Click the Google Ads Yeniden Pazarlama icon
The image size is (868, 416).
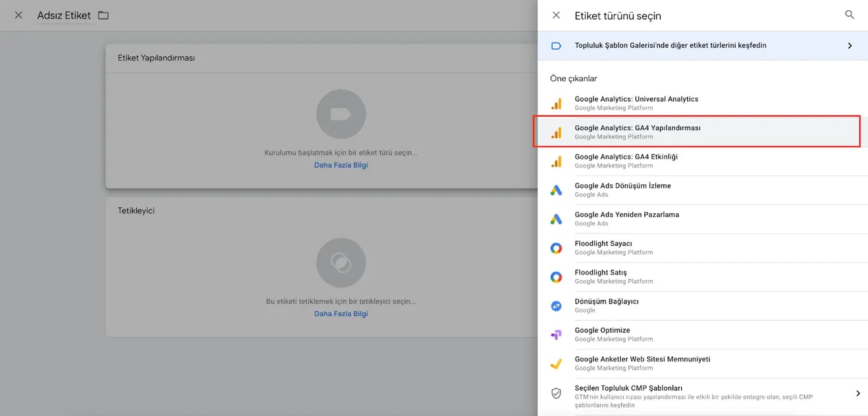557,218
